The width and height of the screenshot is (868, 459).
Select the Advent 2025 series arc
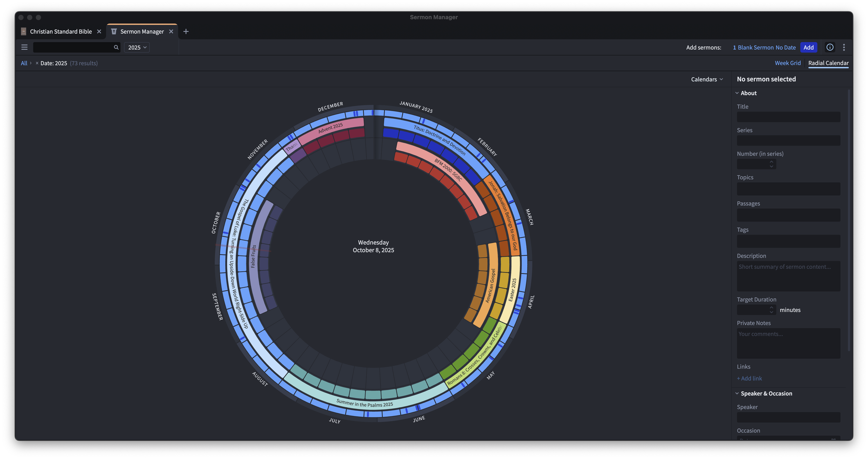[x=331, y=128]
